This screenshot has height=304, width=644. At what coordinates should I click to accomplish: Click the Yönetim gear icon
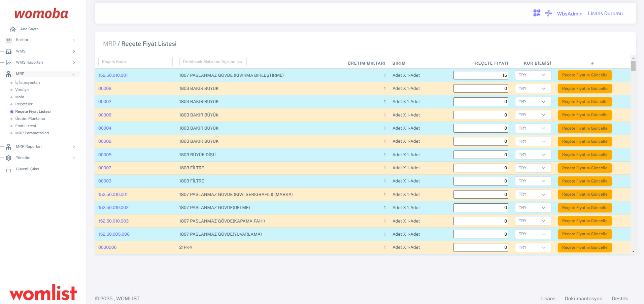[x=9, y=158]
